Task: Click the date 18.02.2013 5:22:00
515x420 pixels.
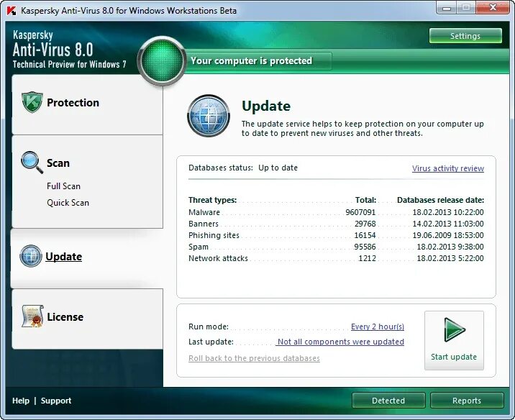Action: click(x=450, y=258)
